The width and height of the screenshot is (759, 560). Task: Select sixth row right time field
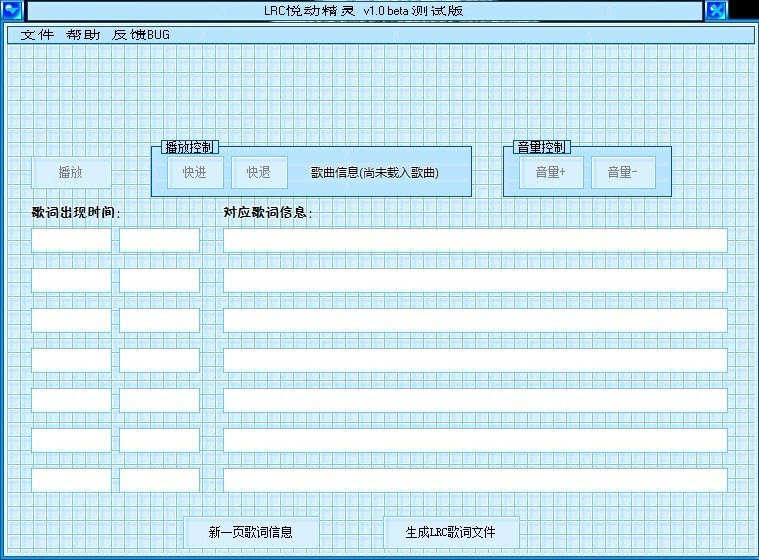point(159,440)
